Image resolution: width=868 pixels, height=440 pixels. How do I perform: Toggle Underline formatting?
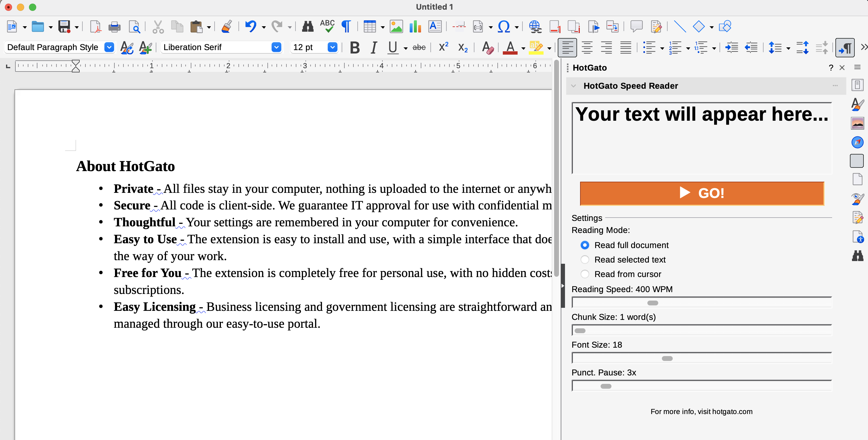[x=393, y=47]
